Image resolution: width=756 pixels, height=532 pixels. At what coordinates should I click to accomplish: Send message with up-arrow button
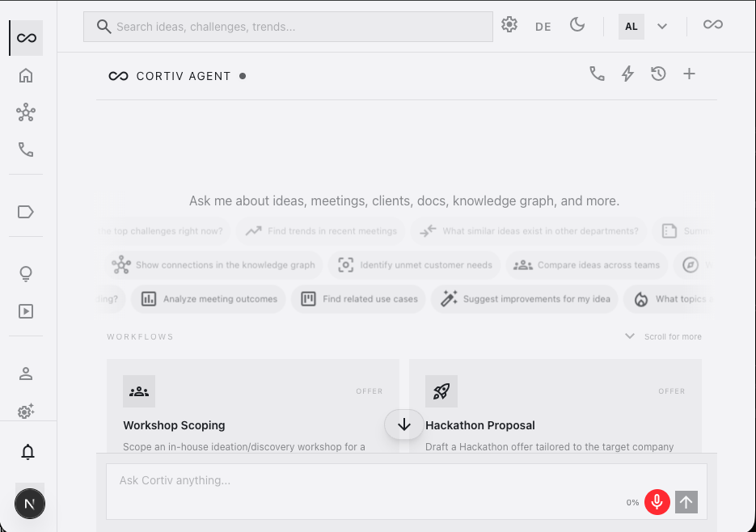coord(686,502)
